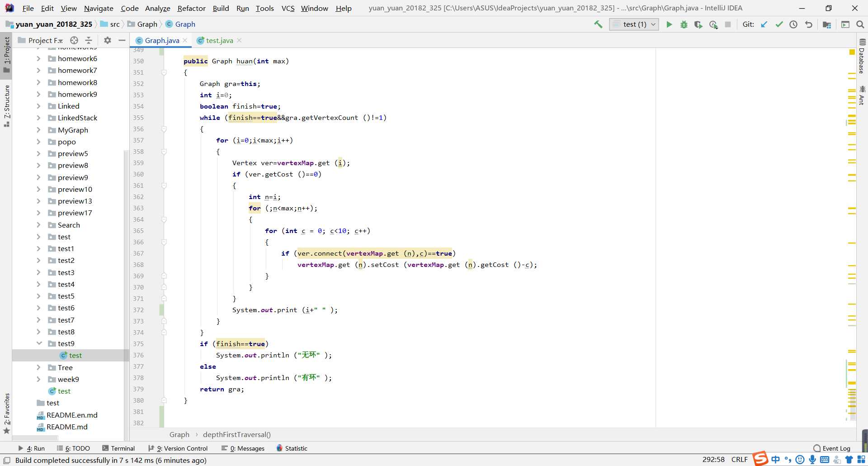Open the Favorites tool window

6,414
